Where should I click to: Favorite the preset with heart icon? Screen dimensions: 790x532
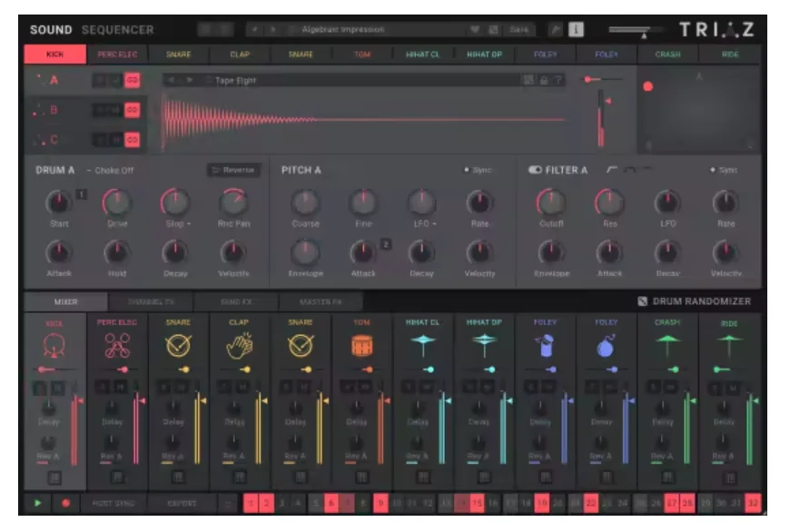click(x=475, y=30)
